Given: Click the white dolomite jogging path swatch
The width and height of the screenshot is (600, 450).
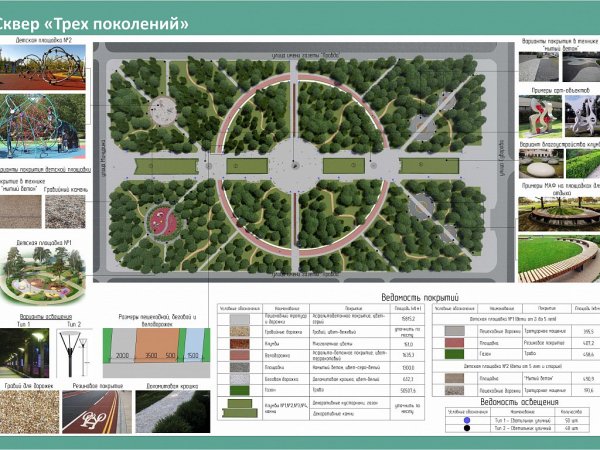Looking at the screenshot, I should [x=240, y=379].
